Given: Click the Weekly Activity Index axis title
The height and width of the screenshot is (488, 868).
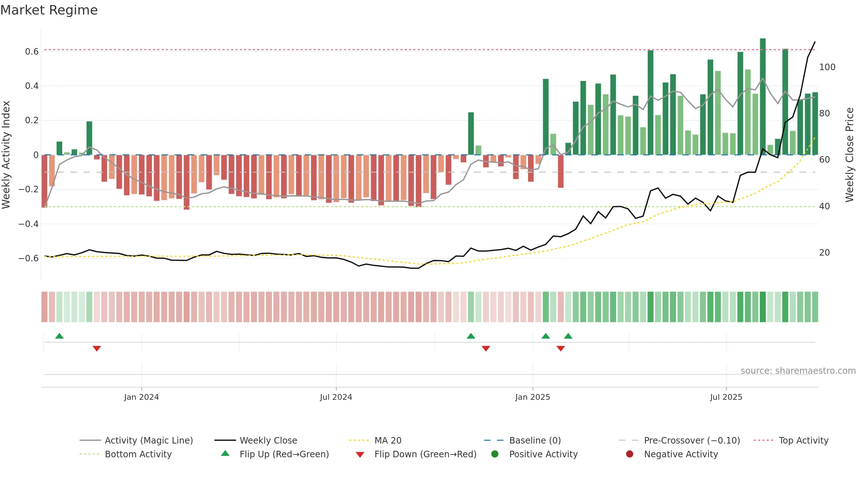Looking at the screenshot, I should pos(6,155).
